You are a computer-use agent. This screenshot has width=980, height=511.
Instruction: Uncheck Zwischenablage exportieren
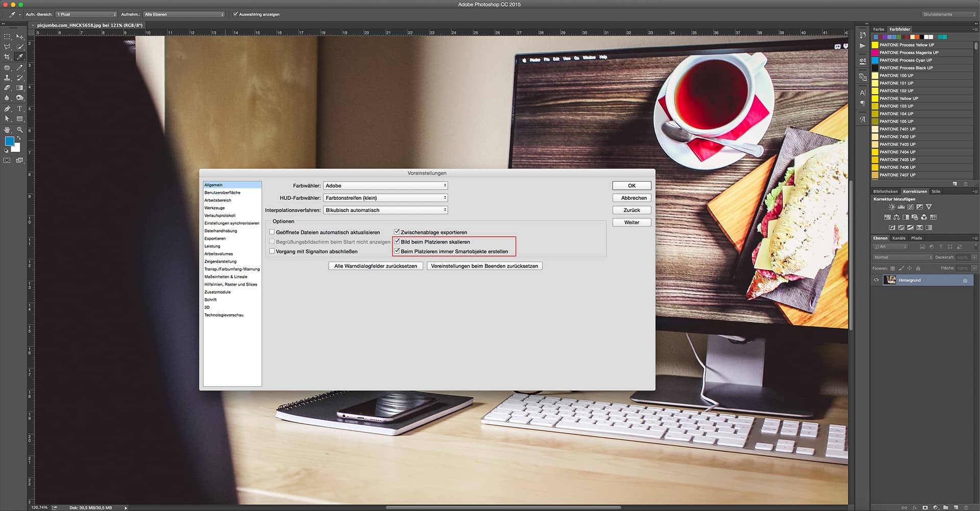(x=397, y=232)
